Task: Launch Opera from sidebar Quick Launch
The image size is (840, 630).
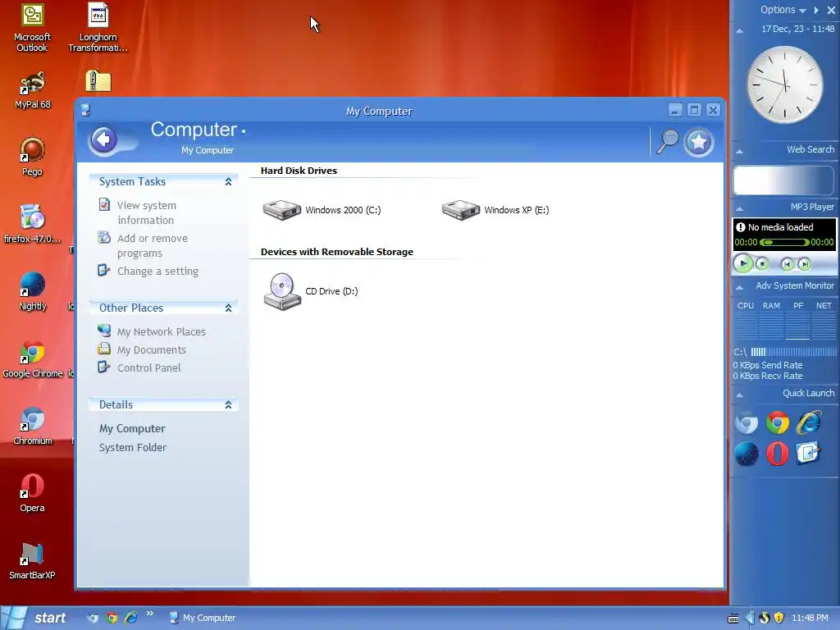Action: click(x=778, y=454)
